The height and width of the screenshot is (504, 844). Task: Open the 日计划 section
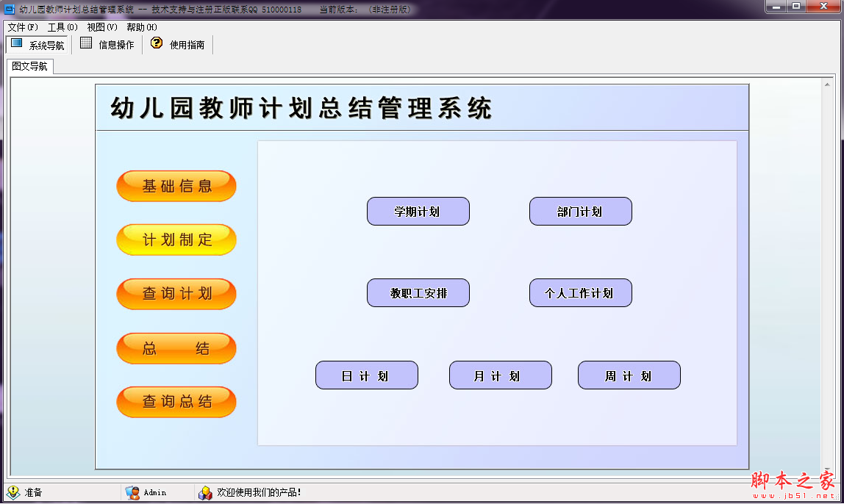pyautogui.click(x=366, y=375)
